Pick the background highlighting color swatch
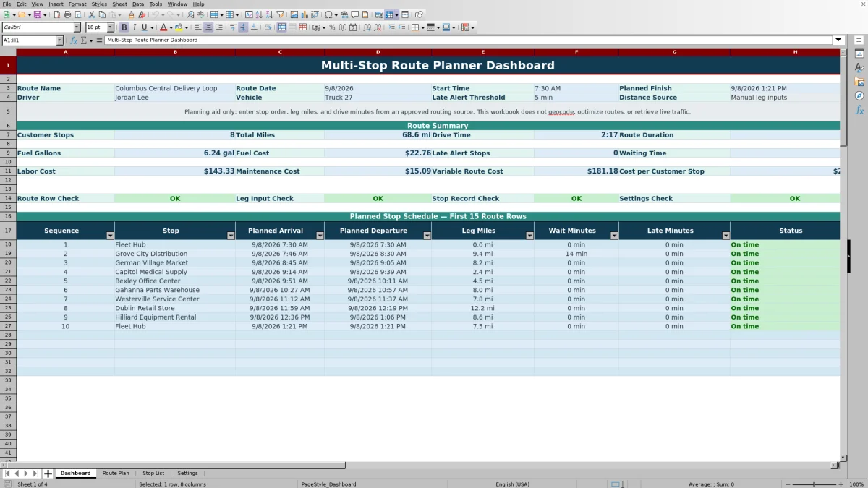 177,27
